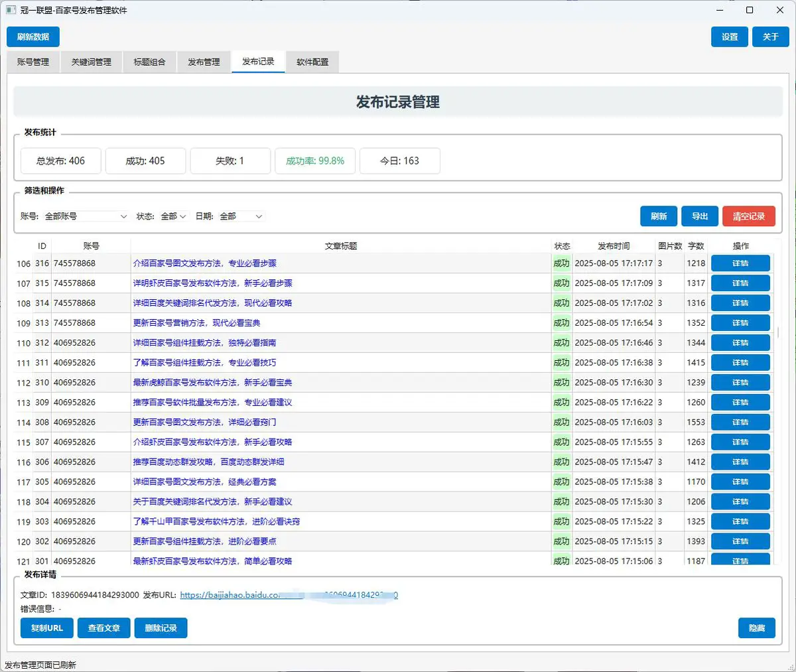Select the 标题组合 tab
This screenshot has height=672, width=796.
pos(149,62)
